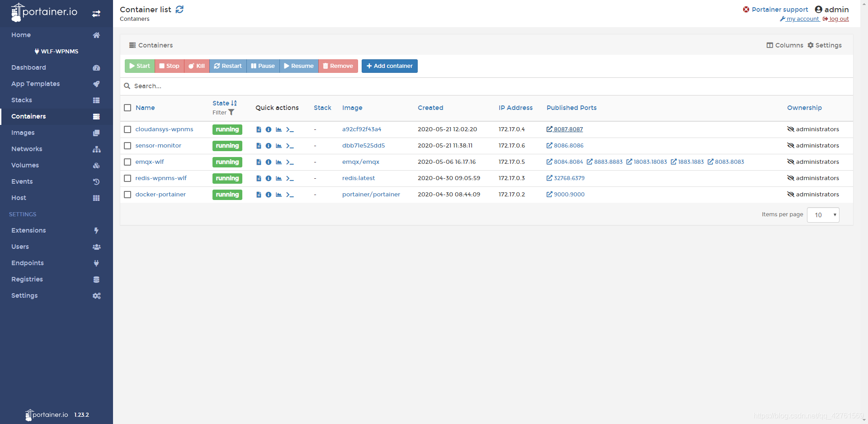Image resolution: width=868 pixels, height=424 pixels.
Task: View stats chart for docker-portainer
Action: [x=279, y=195]
